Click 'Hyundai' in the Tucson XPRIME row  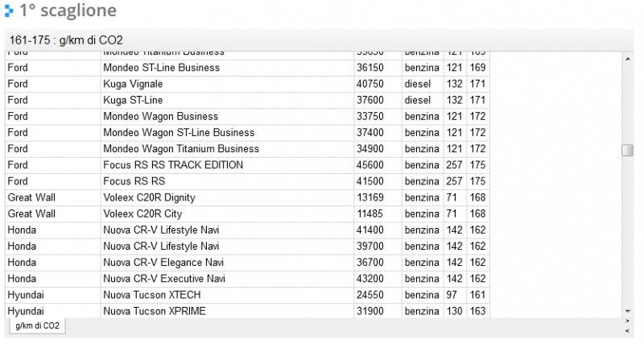coord(53,311)
